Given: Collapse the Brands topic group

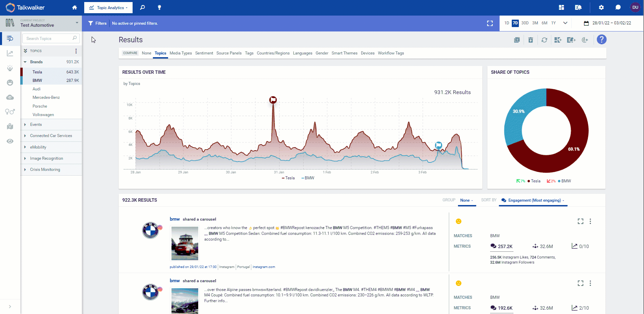Looking at the screenshot, I should tap(25, 62).
